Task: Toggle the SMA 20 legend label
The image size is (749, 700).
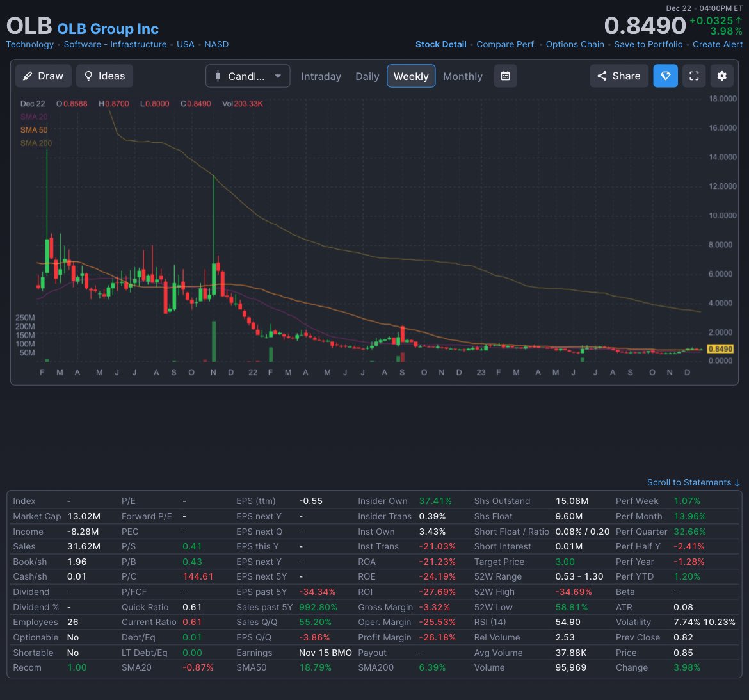Action: click(x=34, y=117)
